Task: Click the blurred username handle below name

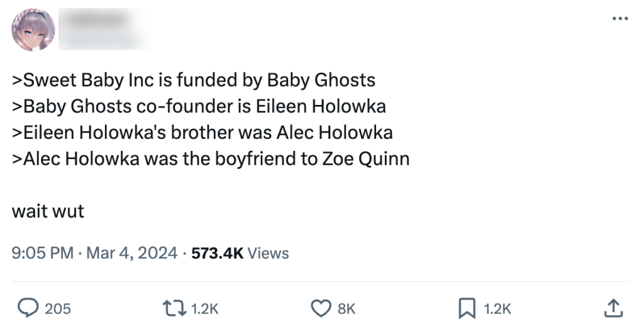Action: point(101,39)
